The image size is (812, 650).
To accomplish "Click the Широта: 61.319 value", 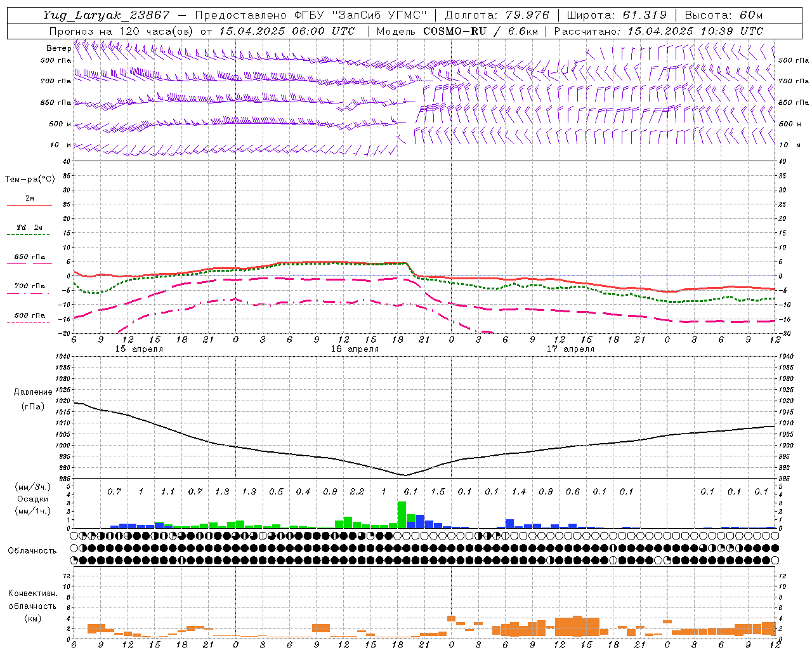I will point(617,15).
